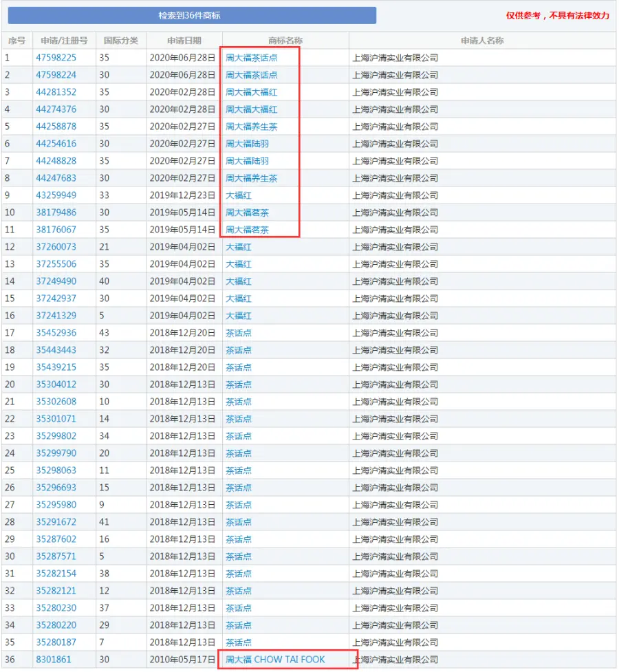The width and height of the screenshot is (619, 672).
Task: Open registration number 37249490
Action: coord(56,281)
